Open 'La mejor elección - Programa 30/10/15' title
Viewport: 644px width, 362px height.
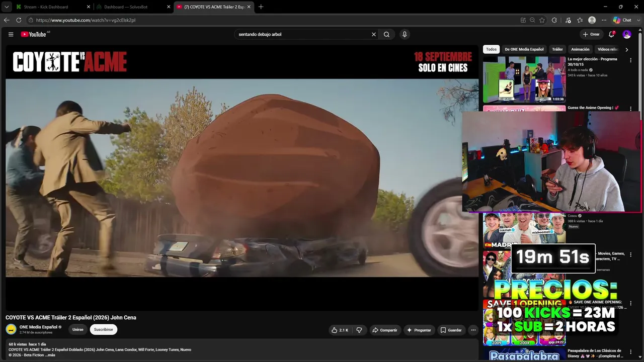click(x=593, y=62)
